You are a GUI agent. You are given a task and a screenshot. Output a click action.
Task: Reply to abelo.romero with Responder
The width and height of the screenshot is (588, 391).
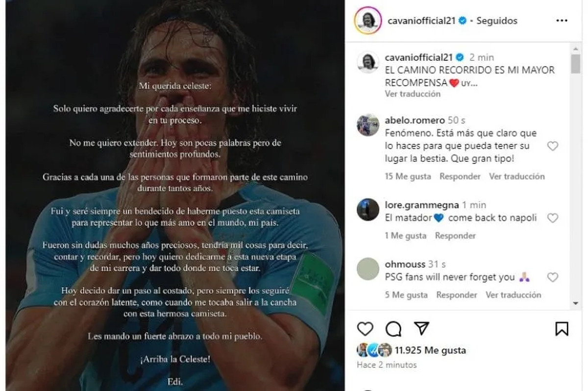click(x=460, y=176)
